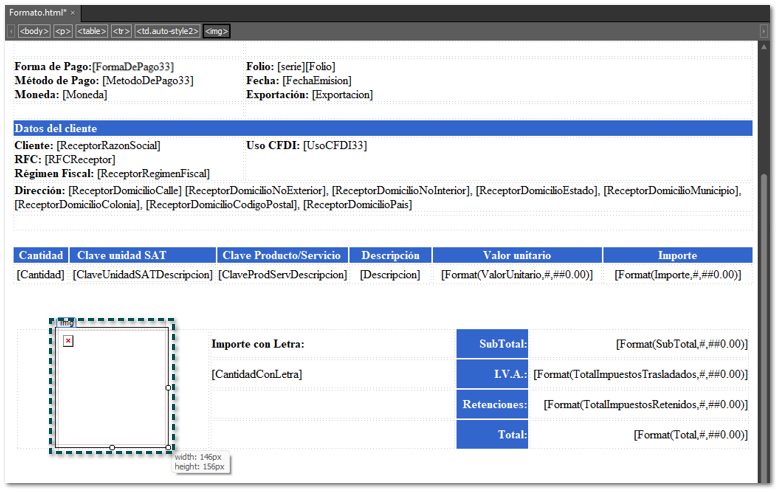The image size is (779, 492).
Task: Click the image's right-side resize handle
Action: click(x=169, y=387)
